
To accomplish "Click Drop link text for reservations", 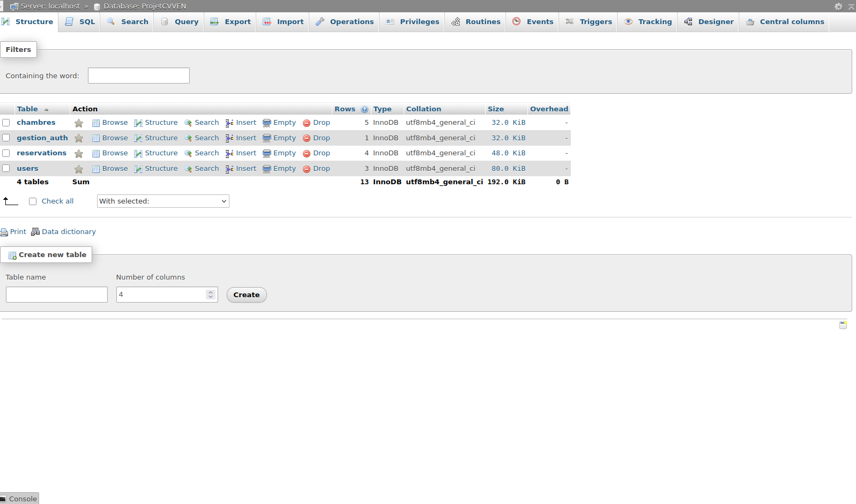I will (322, 153).
